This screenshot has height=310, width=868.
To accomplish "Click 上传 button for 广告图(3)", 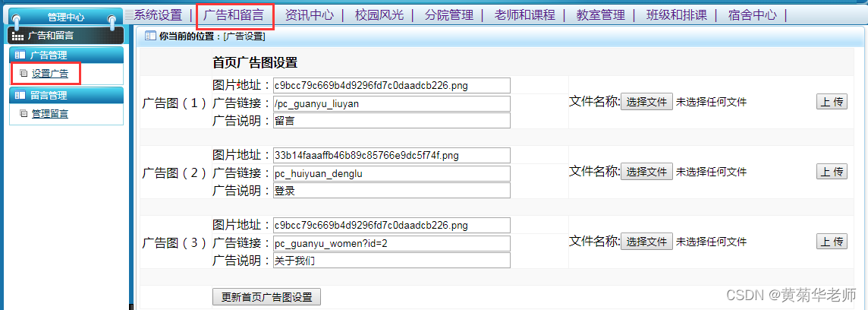I will pyautogui.click(x=832, y=241).
